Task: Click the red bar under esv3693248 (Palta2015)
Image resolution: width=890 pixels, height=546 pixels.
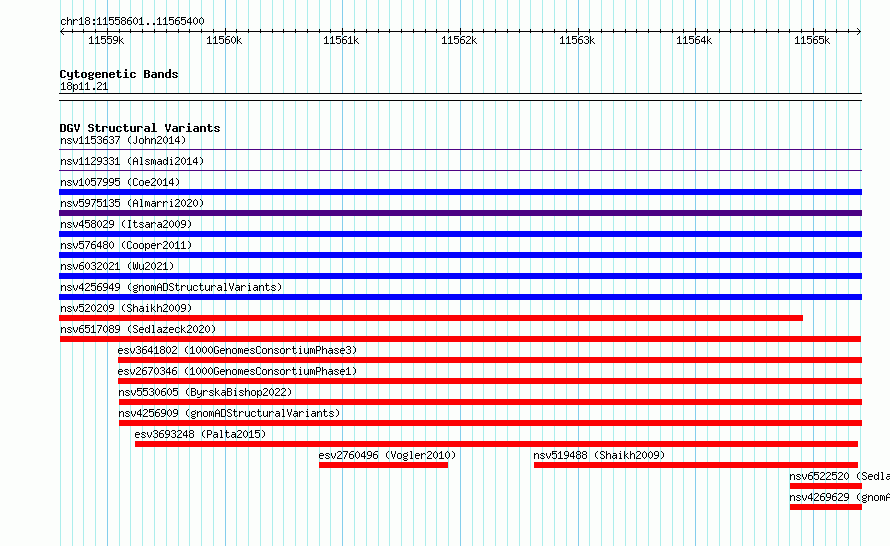Action: [x=497, y=444]
